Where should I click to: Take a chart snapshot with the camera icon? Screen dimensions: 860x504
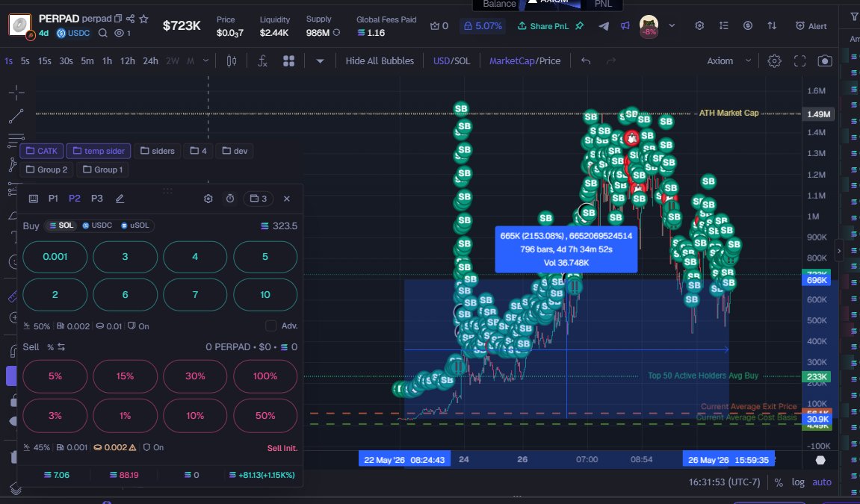[x=824, y=60]
